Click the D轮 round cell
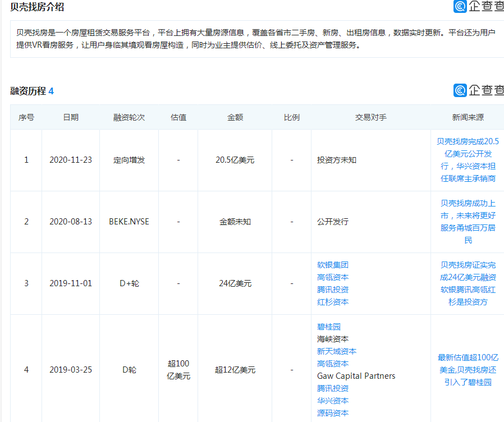The height and width of the screenshot is (422, 504). click(x=129, y=370)
